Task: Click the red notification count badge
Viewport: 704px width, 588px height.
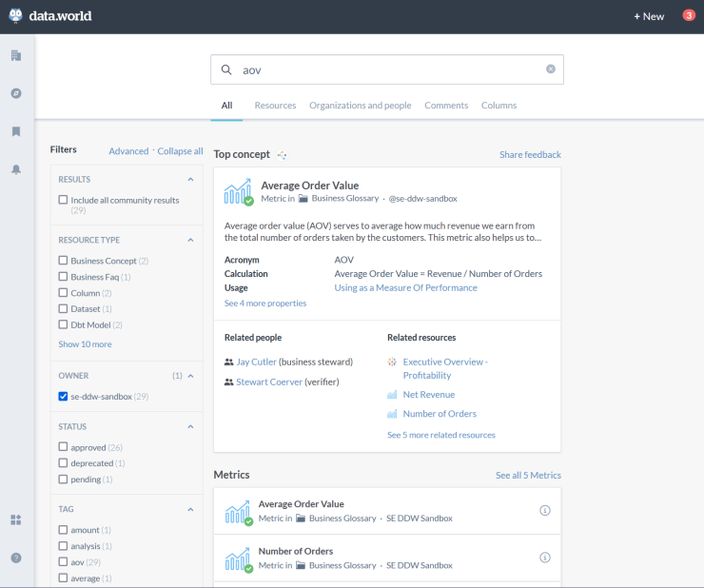Action: pos(688,15)
